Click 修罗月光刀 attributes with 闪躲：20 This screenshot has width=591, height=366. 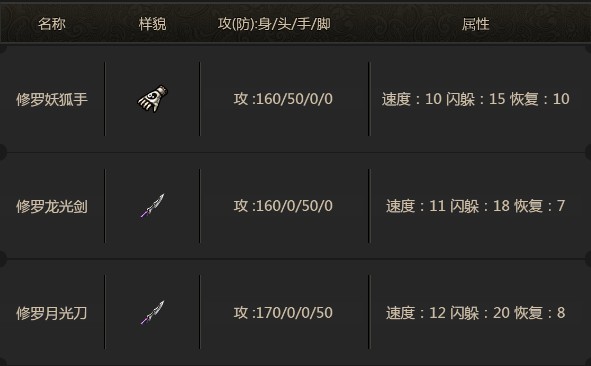point(476,312)
